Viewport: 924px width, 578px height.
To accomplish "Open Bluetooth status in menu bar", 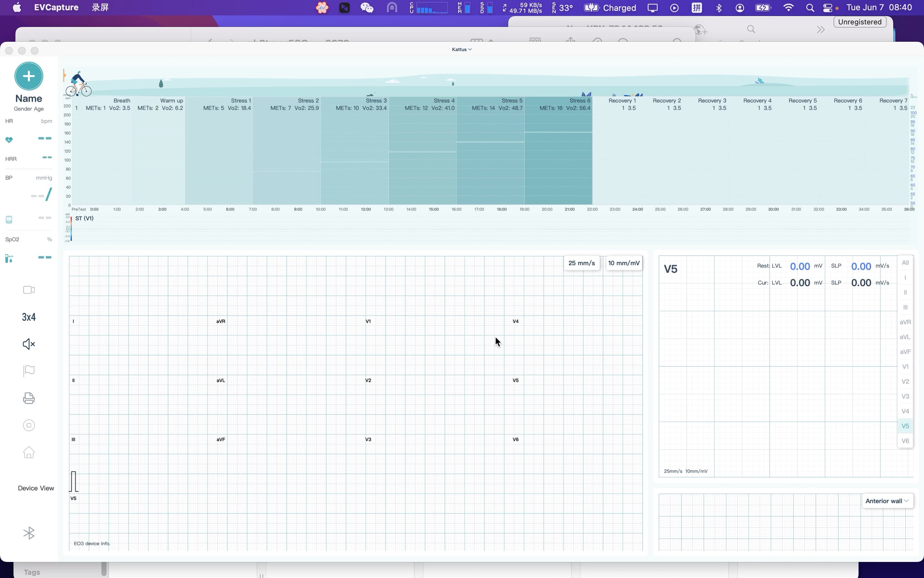I will 719,8.
